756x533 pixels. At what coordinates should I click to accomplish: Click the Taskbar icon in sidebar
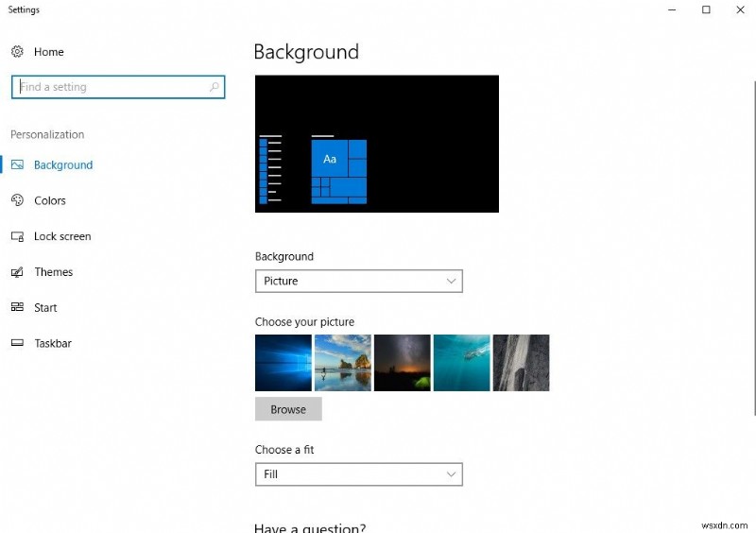(x=17, y=343)
